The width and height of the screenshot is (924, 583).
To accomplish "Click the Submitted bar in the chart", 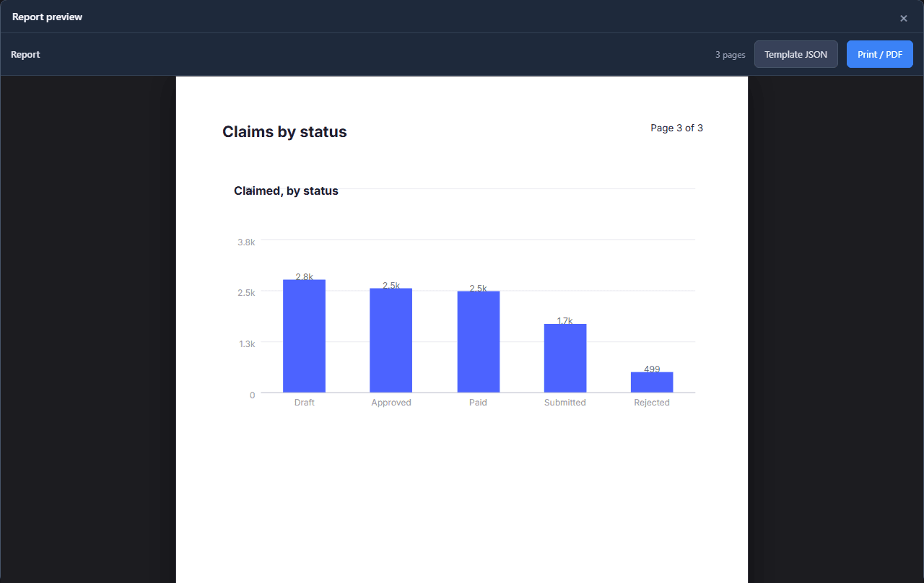I will point(565,359).
